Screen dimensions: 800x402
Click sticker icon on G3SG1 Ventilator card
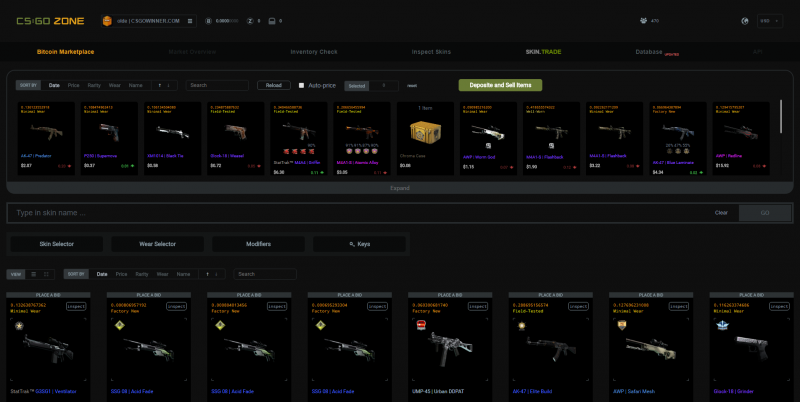click(19, 325)
